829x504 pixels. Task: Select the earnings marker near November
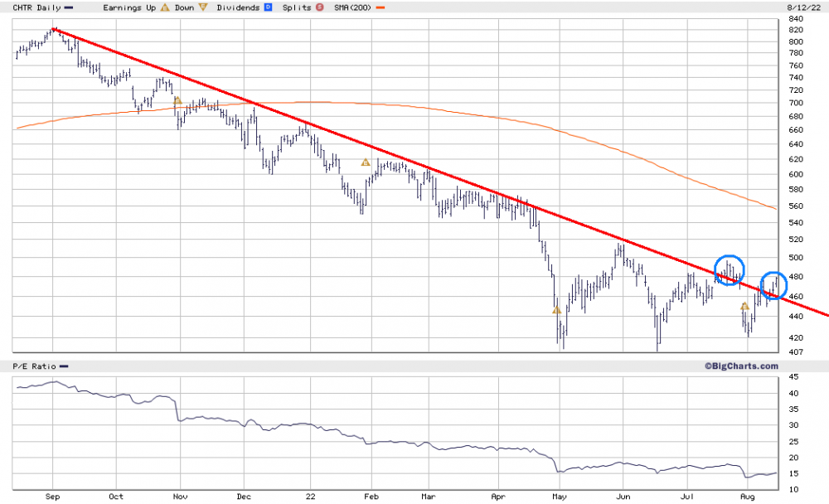[x=177, y=100]
